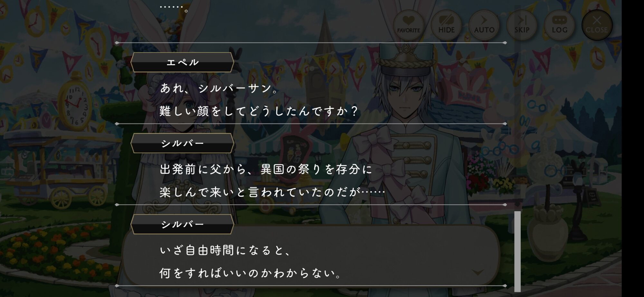Select log line 楽しんで来いと言われていたのだが
Screen dimensions: 644x297
(272, 192)
